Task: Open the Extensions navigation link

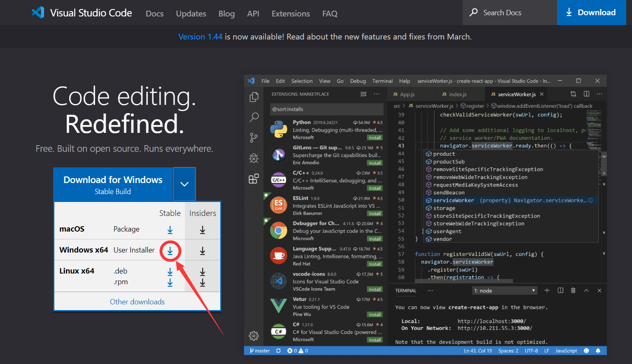Action: point(291,14)
